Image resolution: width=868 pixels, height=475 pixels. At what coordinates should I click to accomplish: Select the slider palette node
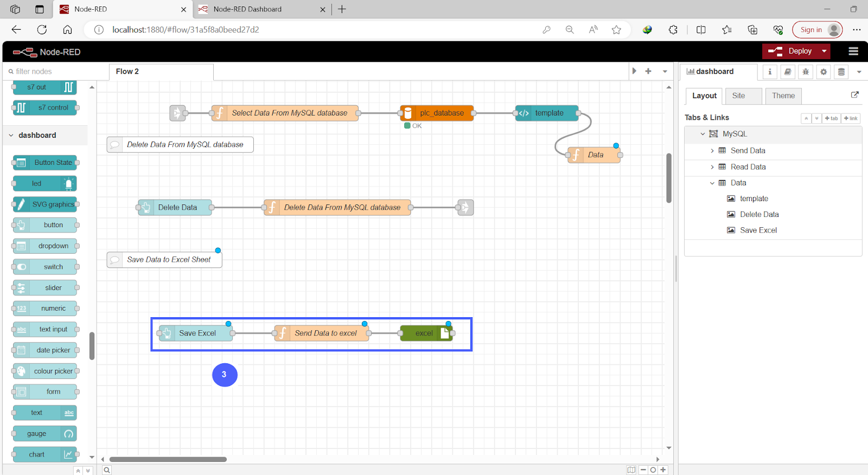pos(44,287)
